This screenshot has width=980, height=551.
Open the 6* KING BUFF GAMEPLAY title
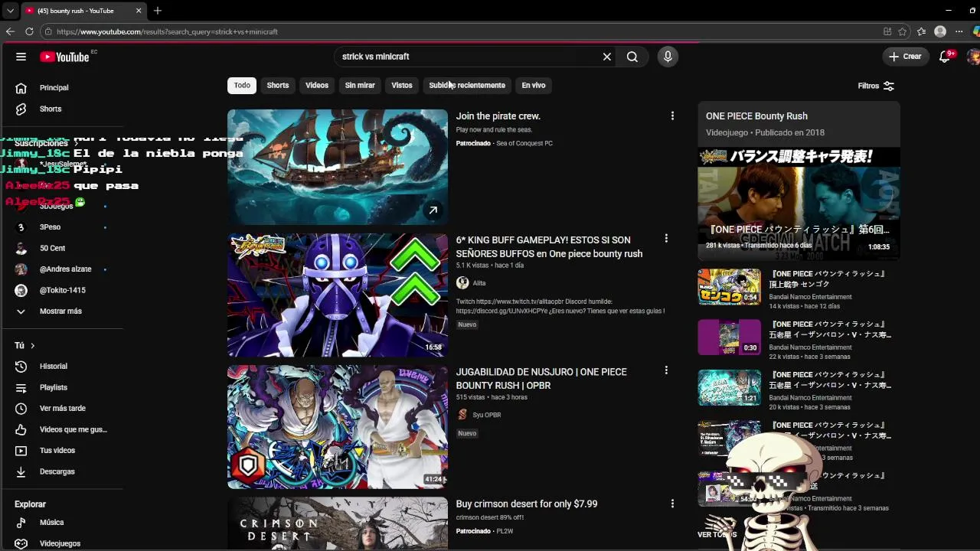549,246
